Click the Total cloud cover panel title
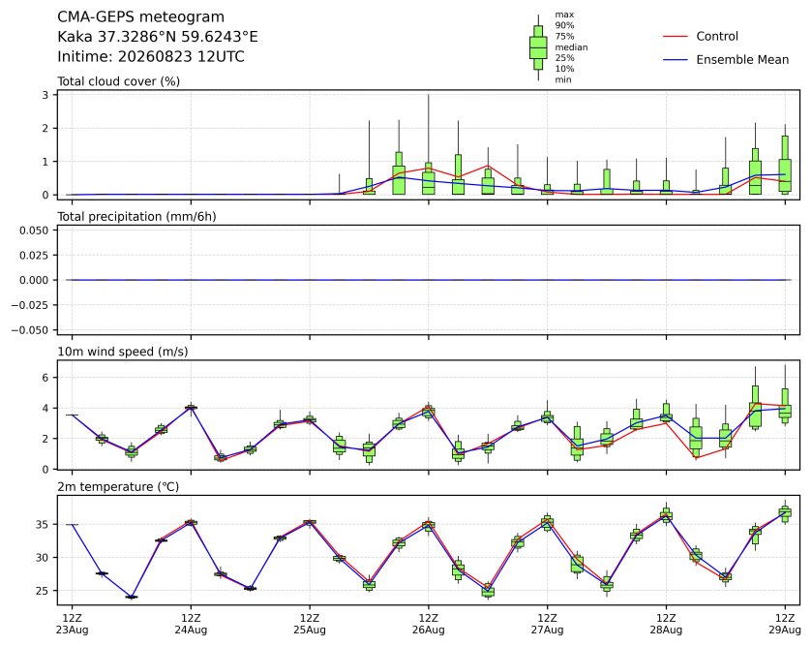This screenshot has height=646, width=812. (119, 81)
